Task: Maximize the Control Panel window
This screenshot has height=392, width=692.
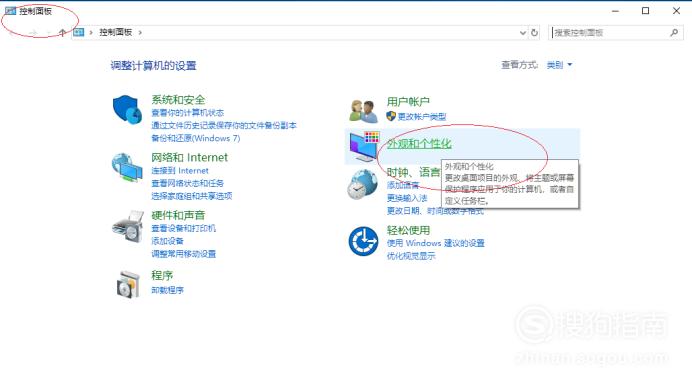Action: coord(645,11)
